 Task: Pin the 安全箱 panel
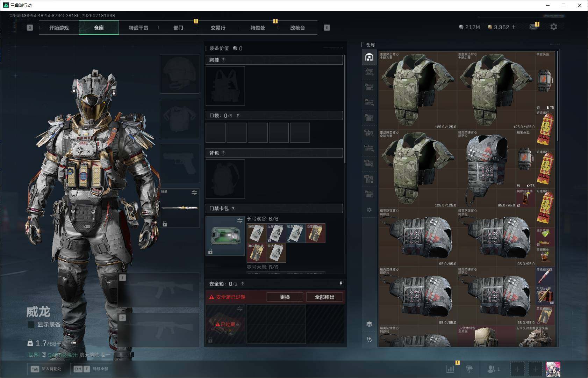[x=340, y=284]
